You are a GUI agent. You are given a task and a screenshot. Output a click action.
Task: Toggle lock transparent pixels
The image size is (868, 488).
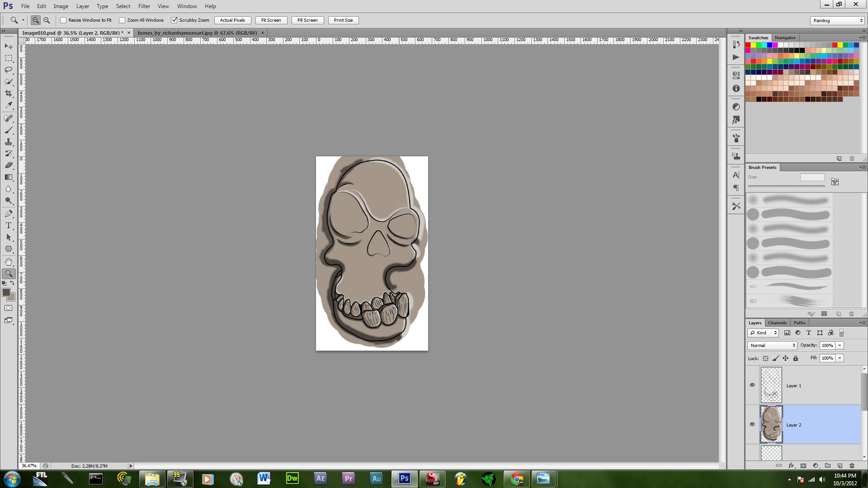765,358
